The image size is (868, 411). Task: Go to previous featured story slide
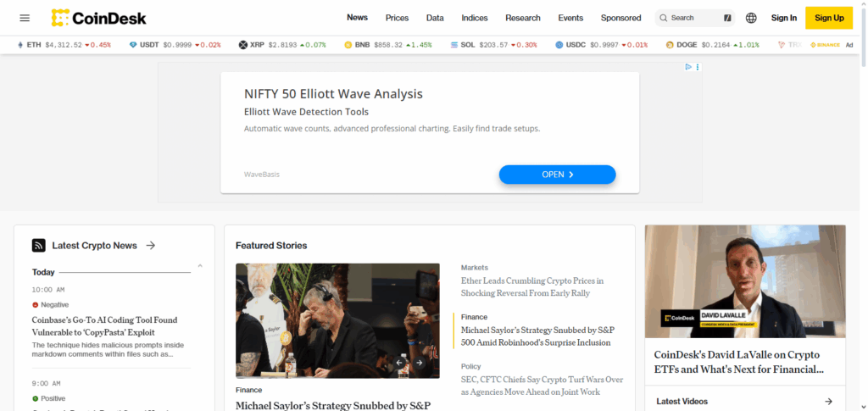(x=400, y=363)
